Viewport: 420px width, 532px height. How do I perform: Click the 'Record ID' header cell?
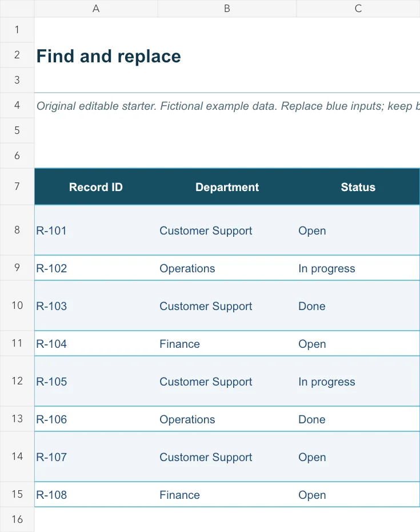(96, 186)
